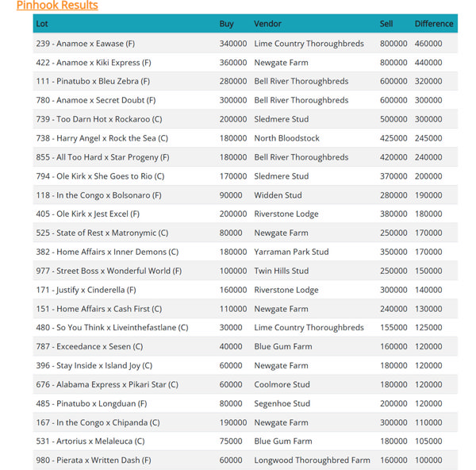Click the 190000 buy price for lot 167

pyautogui.click(x=233, y=422)
